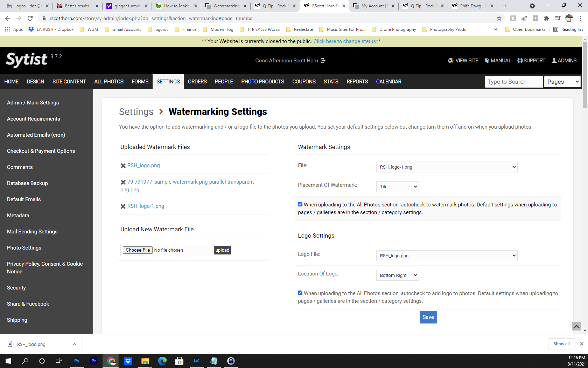Close the downloads bar
The height and width of the screenshot is (368, 588).
click(x=582, y=344)
